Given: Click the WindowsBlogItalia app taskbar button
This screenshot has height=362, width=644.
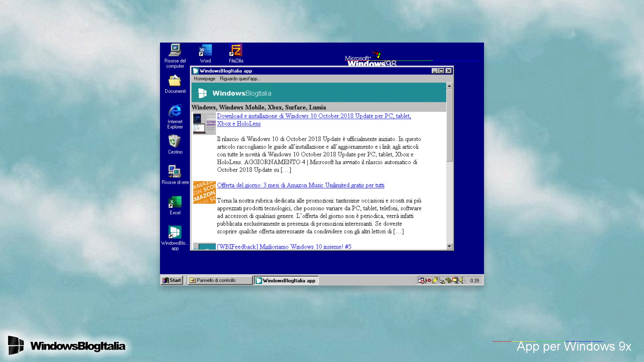Looking at the screenshot, I should pos(286,281).
